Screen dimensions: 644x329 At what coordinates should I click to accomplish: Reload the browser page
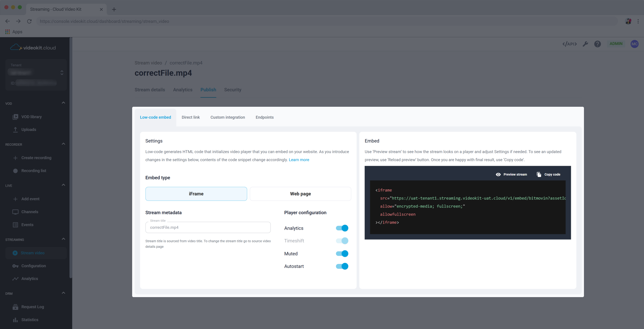[x=29, y=21]
